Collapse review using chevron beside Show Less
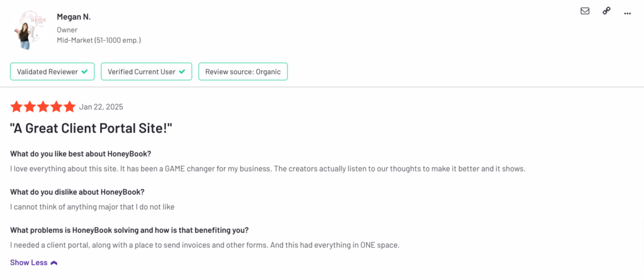 tap(54, 263)
